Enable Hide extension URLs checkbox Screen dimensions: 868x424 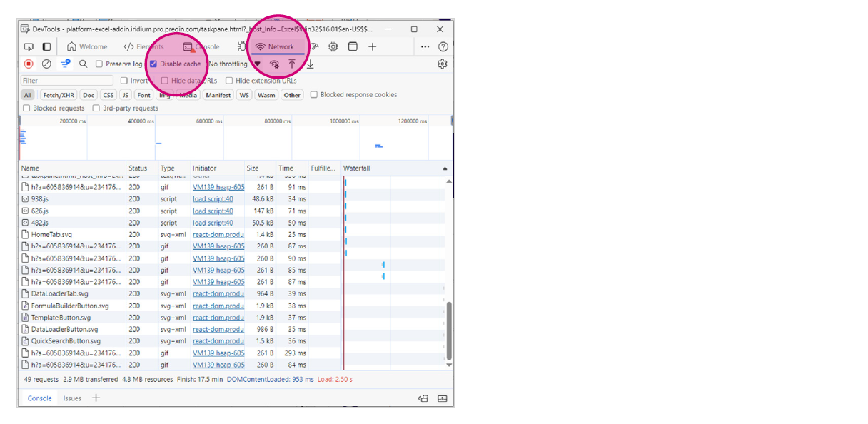pos(229,81)
